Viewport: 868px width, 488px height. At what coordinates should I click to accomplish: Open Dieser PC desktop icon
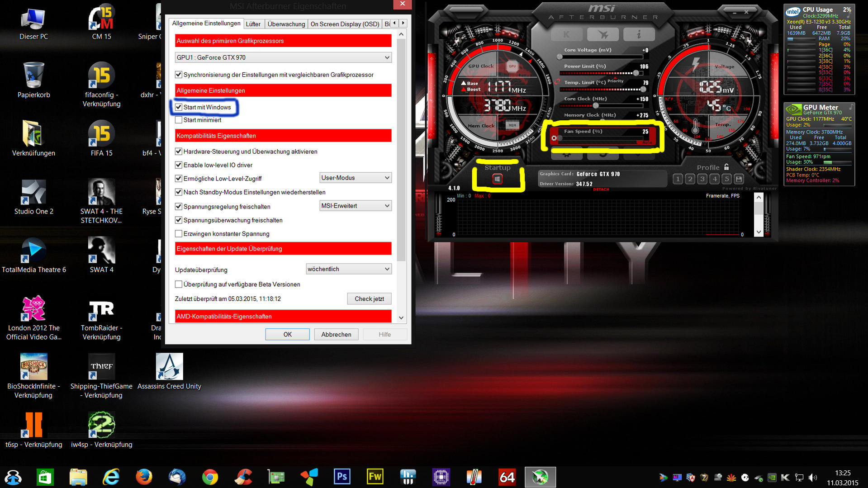(x=33, y=24)
